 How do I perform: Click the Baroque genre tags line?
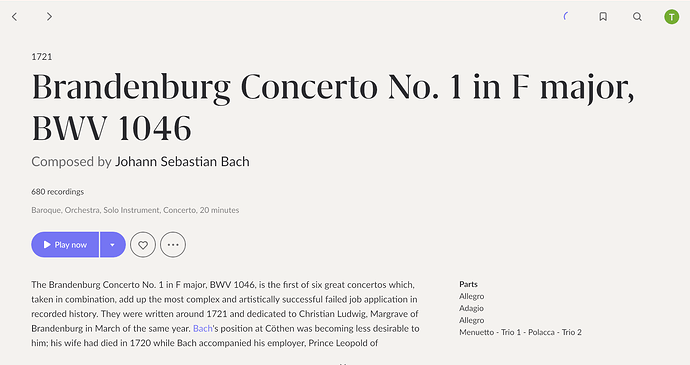135,210
